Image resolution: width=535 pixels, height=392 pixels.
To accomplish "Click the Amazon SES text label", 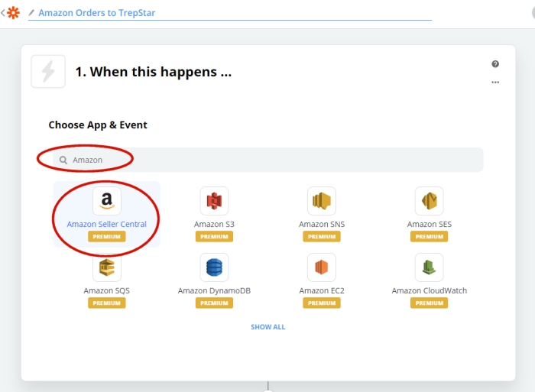I will pos(430,224).
